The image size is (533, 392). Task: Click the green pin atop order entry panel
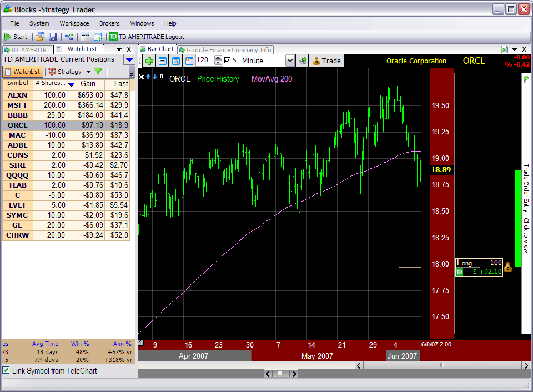tap(526, 79)
